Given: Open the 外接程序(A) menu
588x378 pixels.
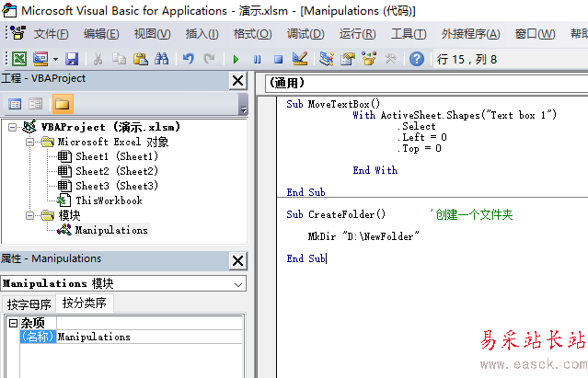Looking at the screenshot, I should tap(470, 34).
